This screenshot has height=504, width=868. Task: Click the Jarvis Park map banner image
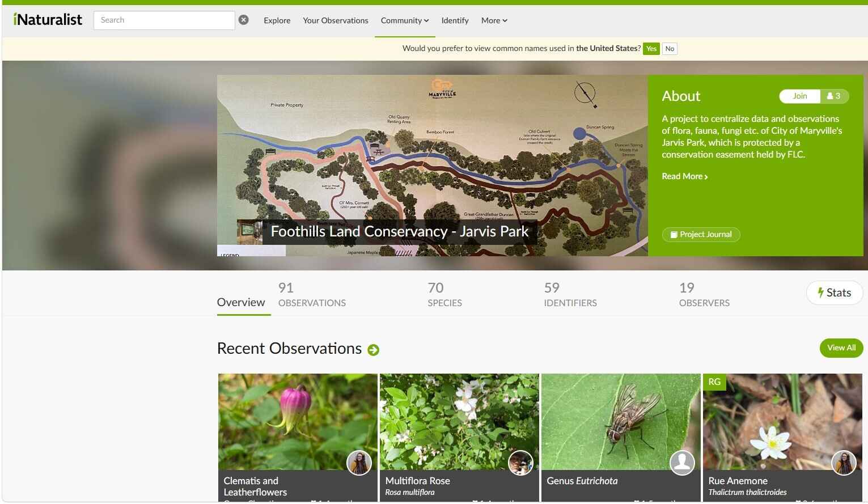pos(432,166)
